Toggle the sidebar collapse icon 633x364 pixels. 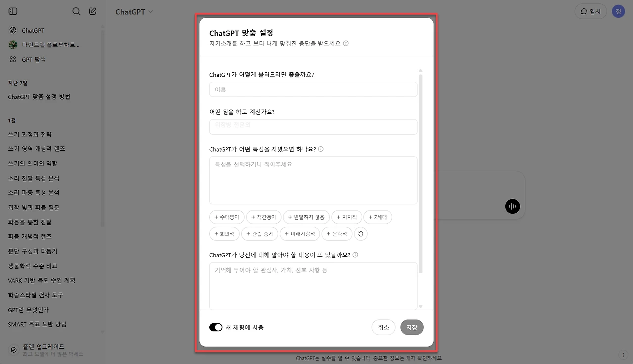click(x=13, y=11)
